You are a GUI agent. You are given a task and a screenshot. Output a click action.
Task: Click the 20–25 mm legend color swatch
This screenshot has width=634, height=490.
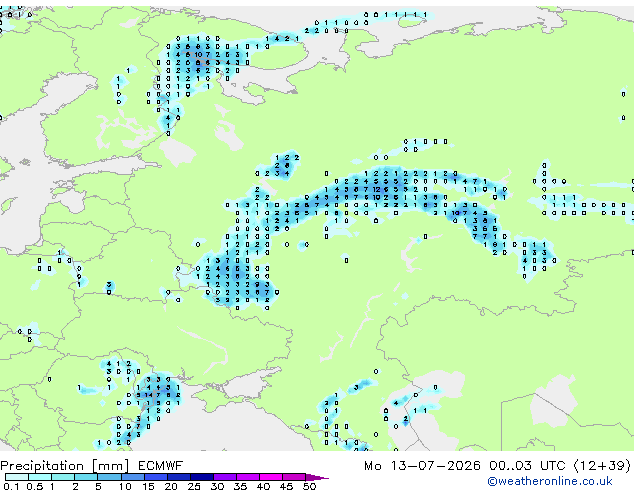coord(179,477)
